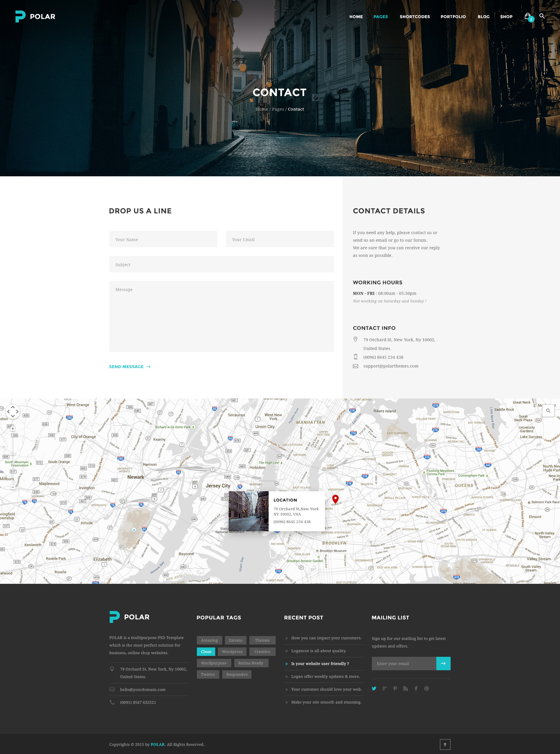
Task: Click the header search magnifier icon
Action: [542, 16]
